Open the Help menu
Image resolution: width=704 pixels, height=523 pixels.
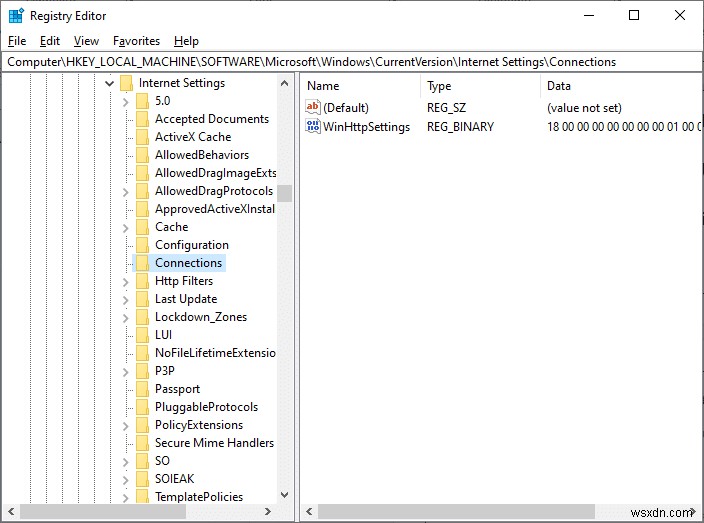pos(186,41)
